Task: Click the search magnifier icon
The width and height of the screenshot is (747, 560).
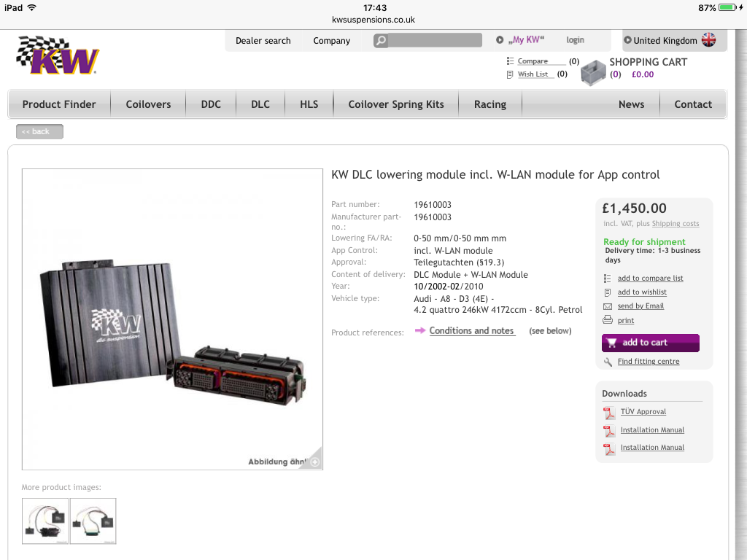Action: (x=381, y=41)
